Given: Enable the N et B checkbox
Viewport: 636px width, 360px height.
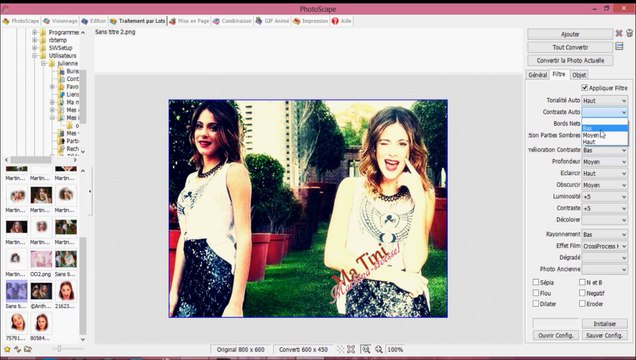Looking at the screenshot, I should (582, 282).
